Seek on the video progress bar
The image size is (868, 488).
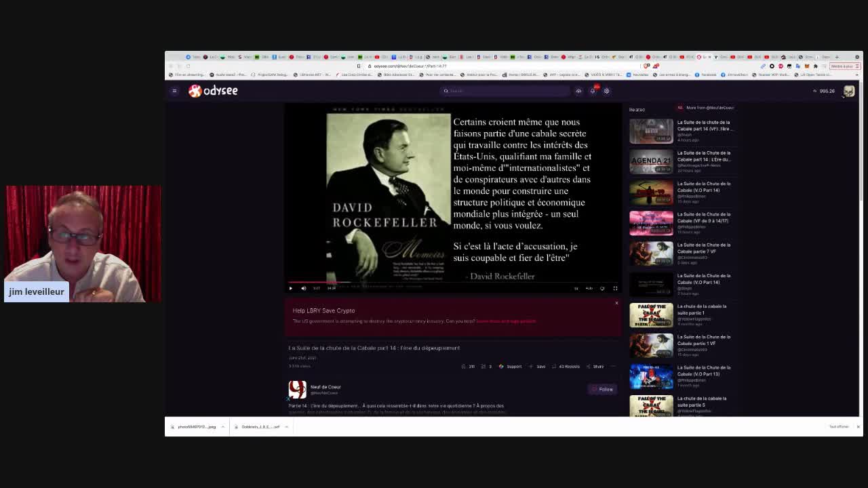[452, 282]
